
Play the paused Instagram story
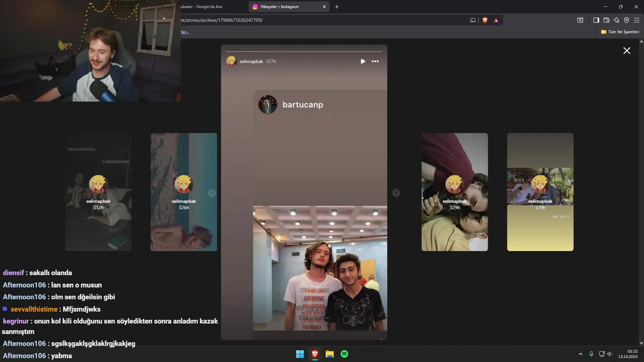[x=363, y=61]
